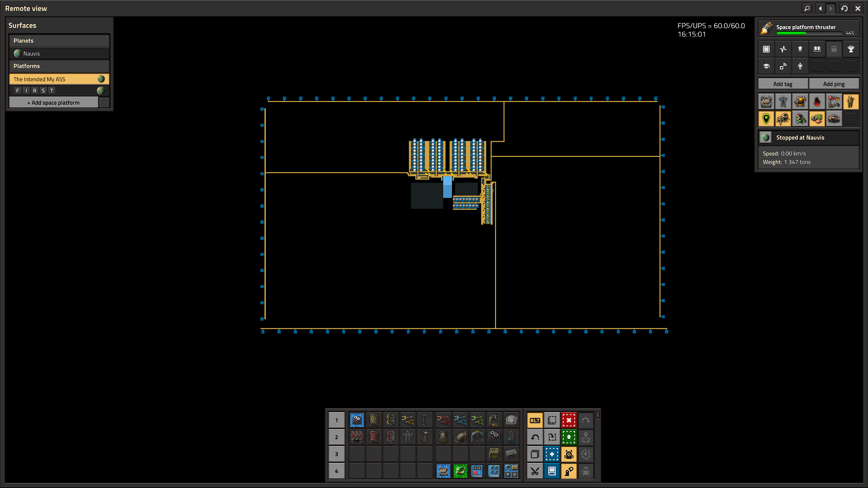
Task: Click the Add ping button
Action: [834, 84]
